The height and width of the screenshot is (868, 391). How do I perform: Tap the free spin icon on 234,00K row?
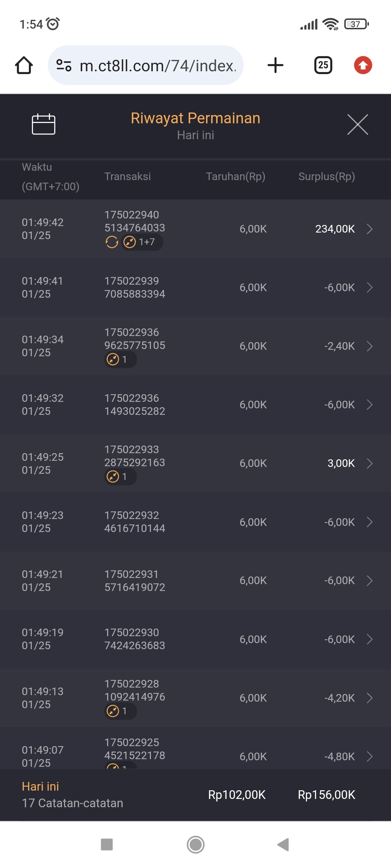[x=112, y=242]
